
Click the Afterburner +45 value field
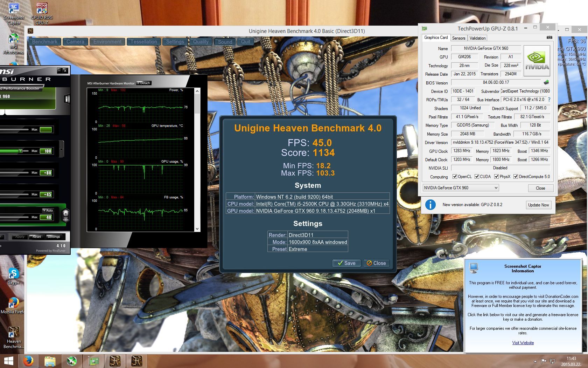(x=47, y=195)
